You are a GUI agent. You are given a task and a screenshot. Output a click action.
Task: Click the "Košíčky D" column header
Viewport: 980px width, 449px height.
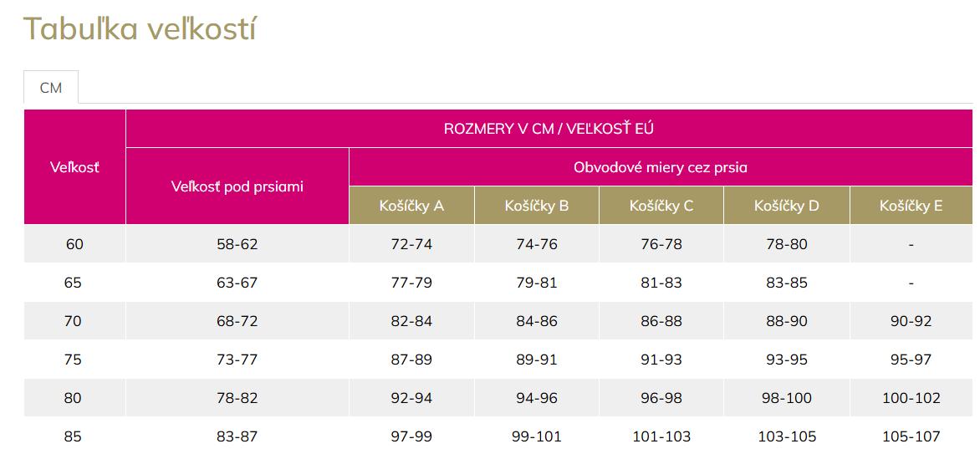click(787, 206)
